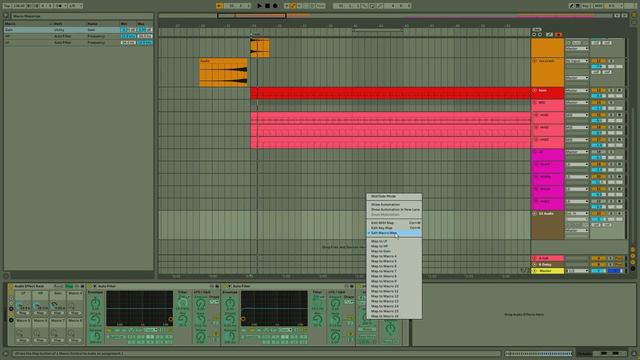Select Show Automation In New Lane
640x360 pixels.
(x=395, y=209)
